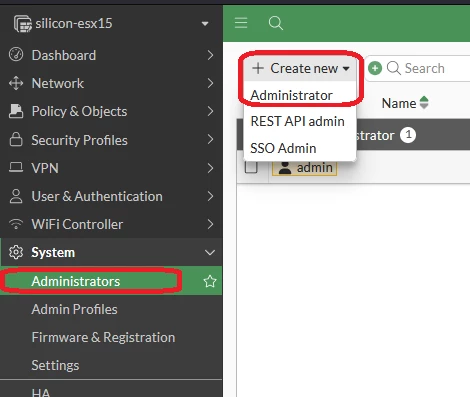Screen dimensions: 470x397
Task: Open Security Profiles menu
Action: pyautogui.click(x=79, y=140)
